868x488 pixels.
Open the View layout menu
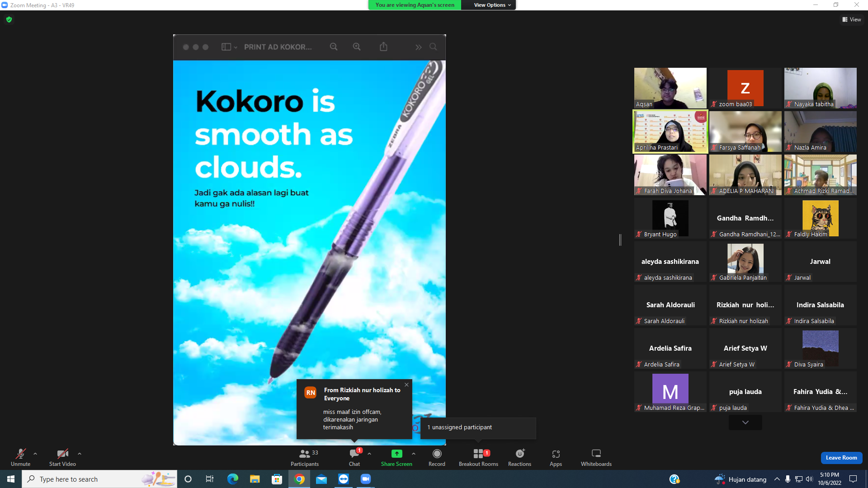click(x=852, y=19)
